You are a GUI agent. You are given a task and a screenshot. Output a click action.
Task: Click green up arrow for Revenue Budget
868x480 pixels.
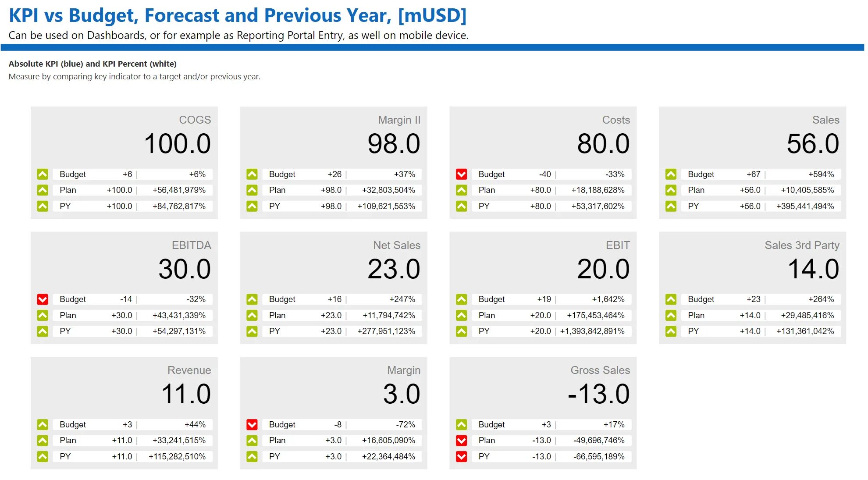(43, 424)
